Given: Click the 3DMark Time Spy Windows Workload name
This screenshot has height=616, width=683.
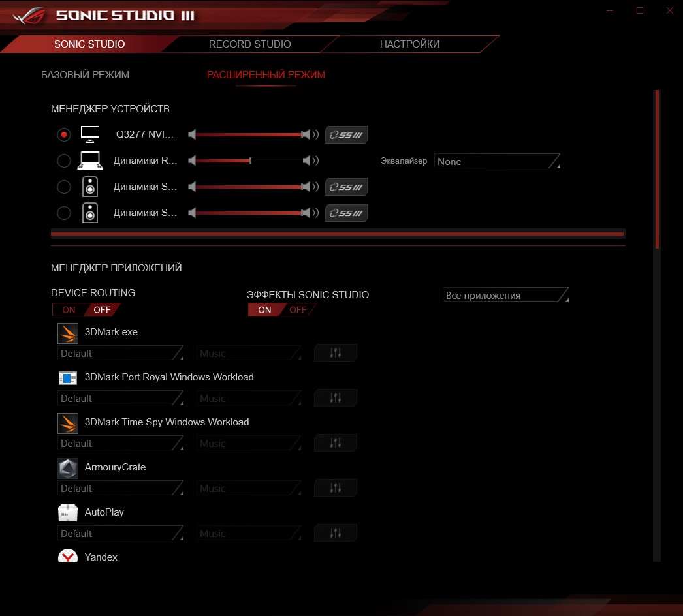Looking at the screenshot, I should coord(167,422).
